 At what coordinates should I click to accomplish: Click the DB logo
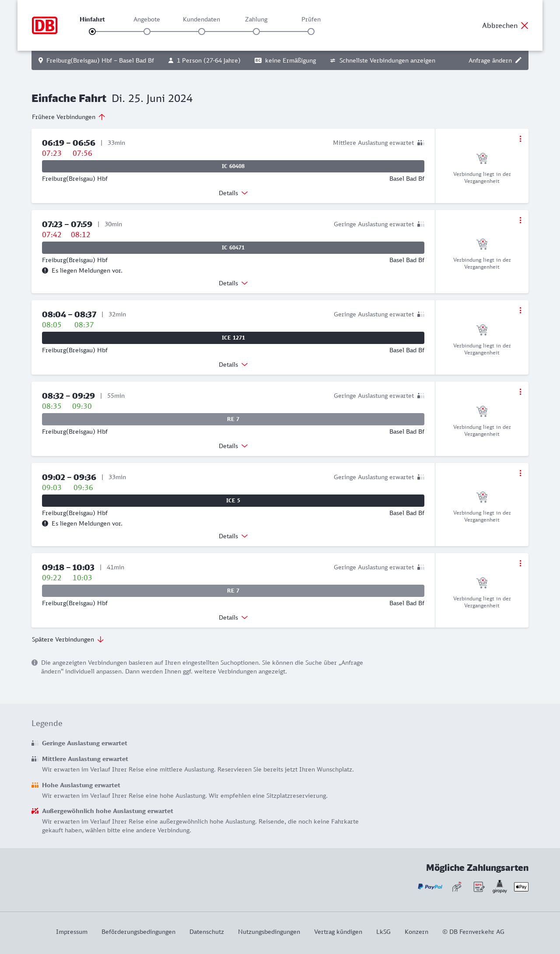[x=45, y=25]
